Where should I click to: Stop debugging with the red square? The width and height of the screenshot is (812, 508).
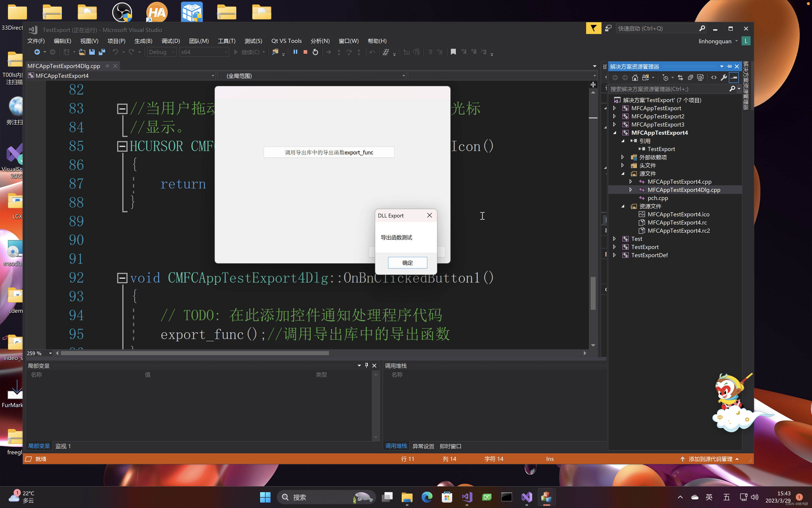(x=305, y=52)
